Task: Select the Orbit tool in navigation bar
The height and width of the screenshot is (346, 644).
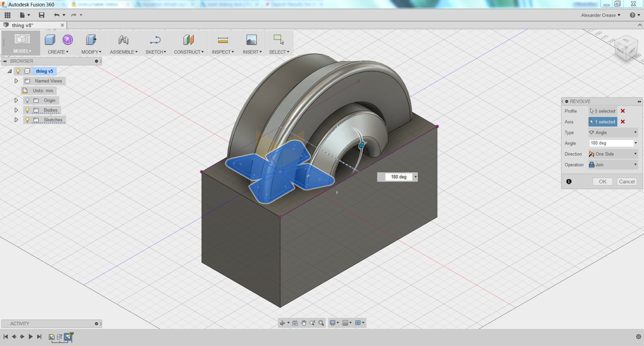Action: click(283, 323)
